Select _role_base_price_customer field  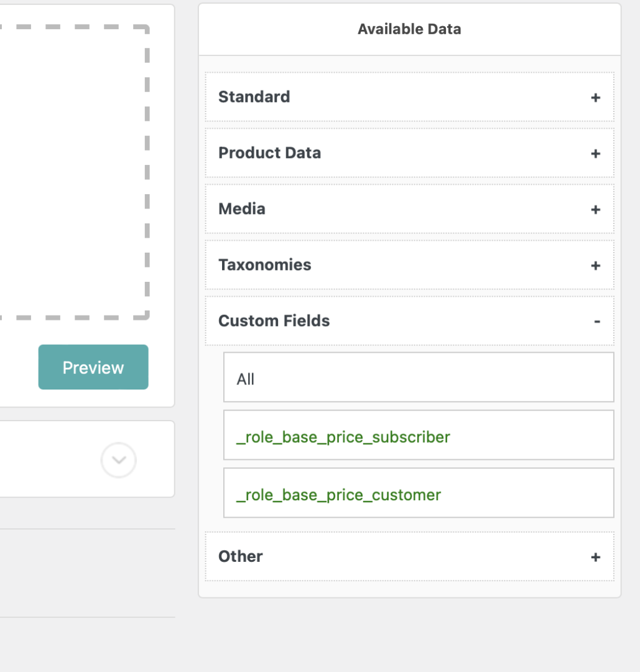(x=419, y=493)
